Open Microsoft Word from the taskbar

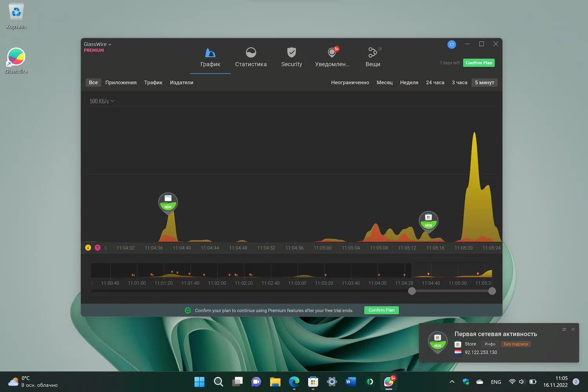(x=350, y=382)
